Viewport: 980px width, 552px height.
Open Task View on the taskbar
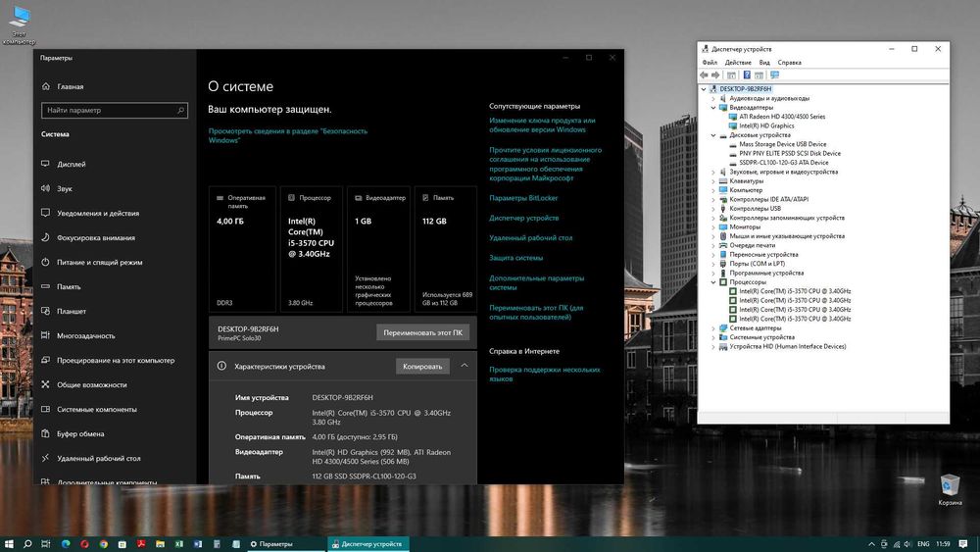click(x=46, y=544)
